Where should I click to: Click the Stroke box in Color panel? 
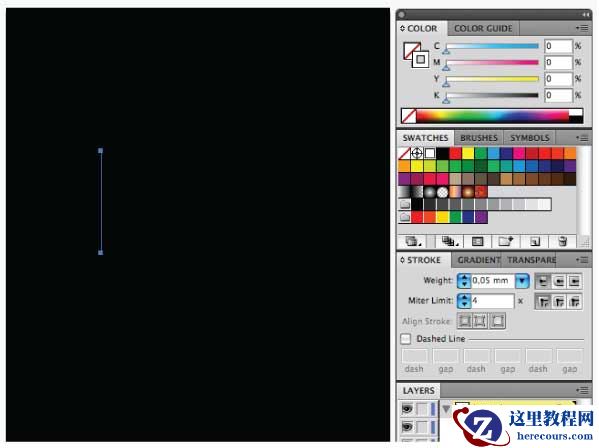point(421,60)
